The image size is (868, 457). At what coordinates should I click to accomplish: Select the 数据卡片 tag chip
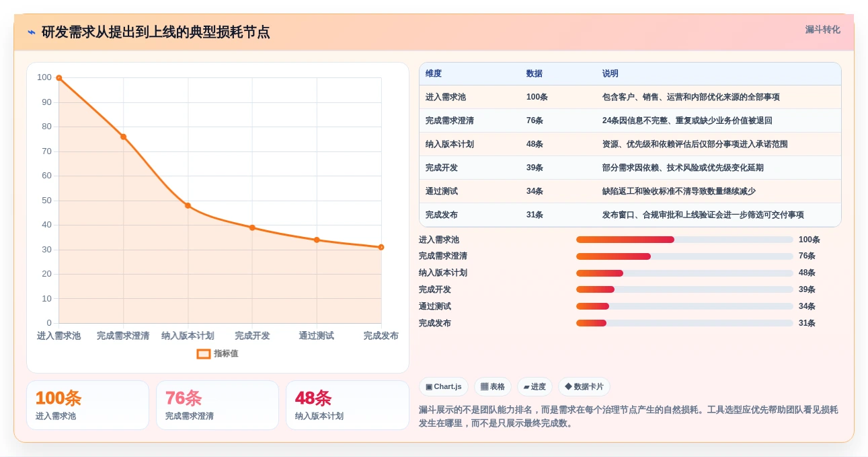(584, 387)
